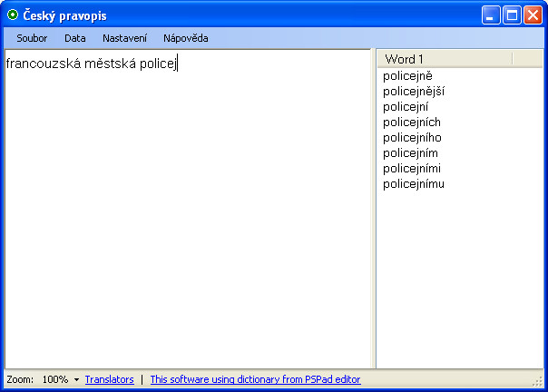This screenshot has width=548, height=392.
Task: Open the Soubor menu
Action: [32, 38]
